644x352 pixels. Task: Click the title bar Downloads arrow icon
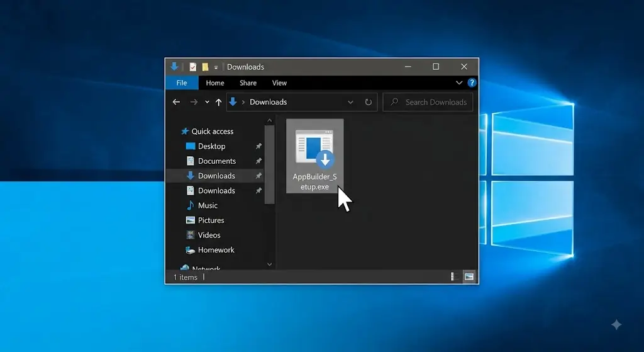(x=174, y=67)
